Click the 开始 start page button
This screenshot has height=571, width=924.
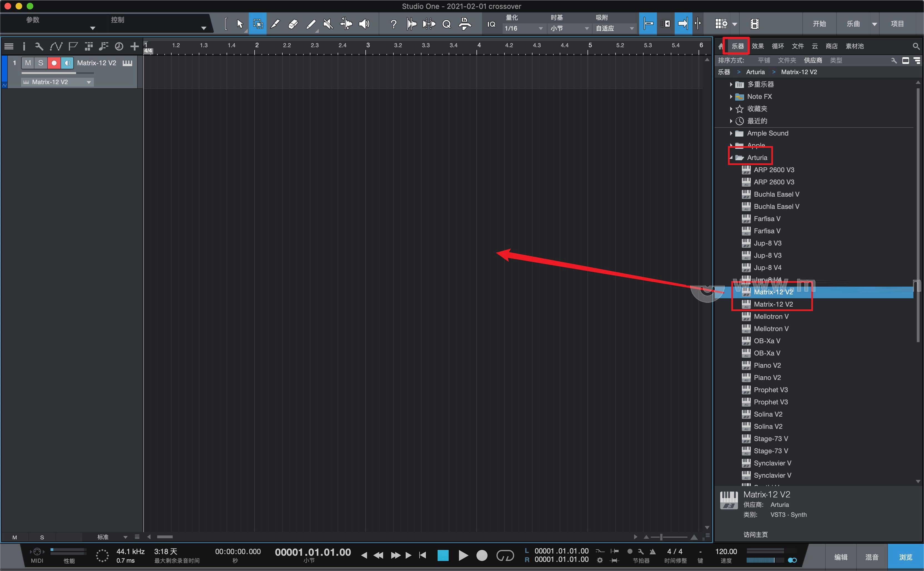click(x=819, y=24)
